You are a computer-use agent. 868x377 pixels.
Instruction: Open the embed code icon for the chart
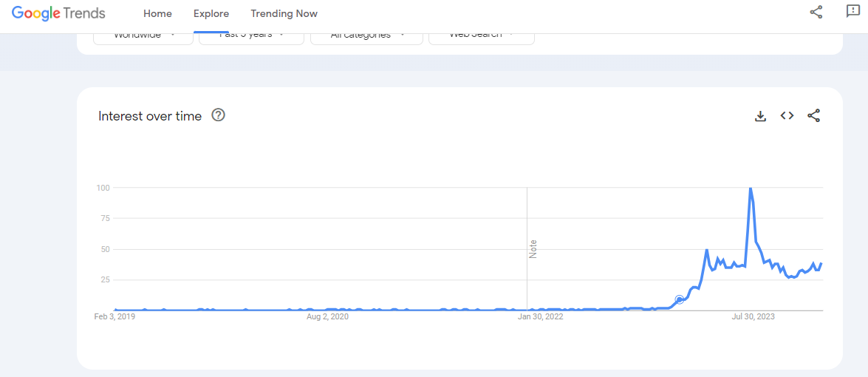pos(787,115)
